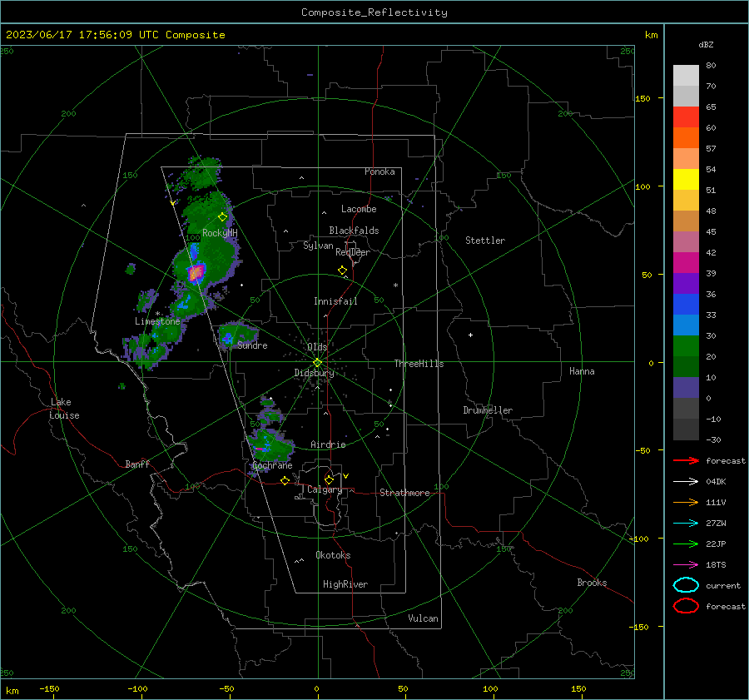Click the slate blue 0-10 dBZ swatch
This screenshot has height=700, width=749.
(686, 387)
